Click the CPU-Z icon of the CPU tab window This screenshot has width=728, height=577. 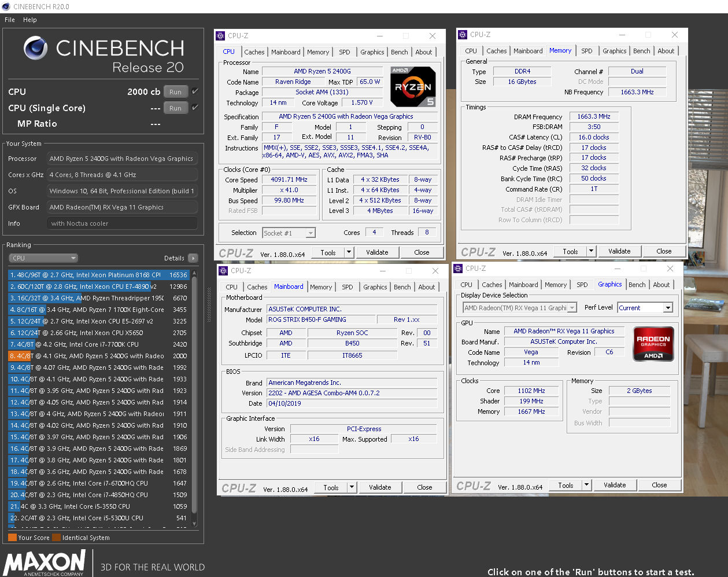[x=220, y=36]
